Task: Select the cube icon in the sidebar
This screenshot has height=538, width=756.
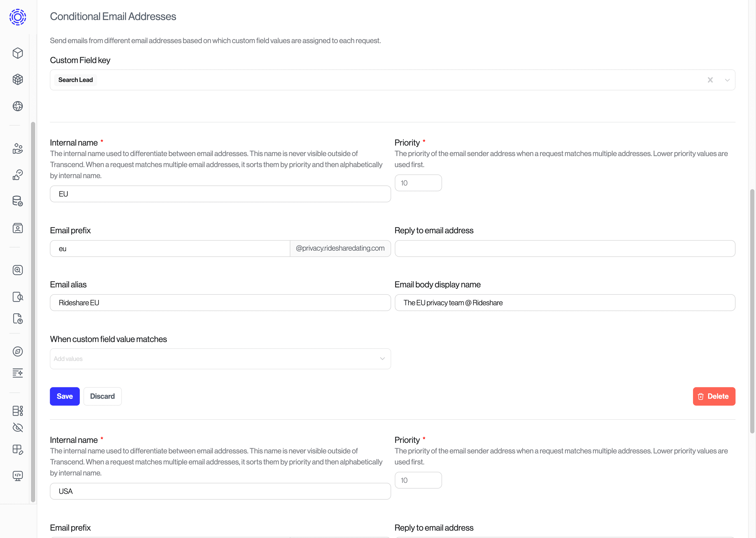Action: (18, 53)
